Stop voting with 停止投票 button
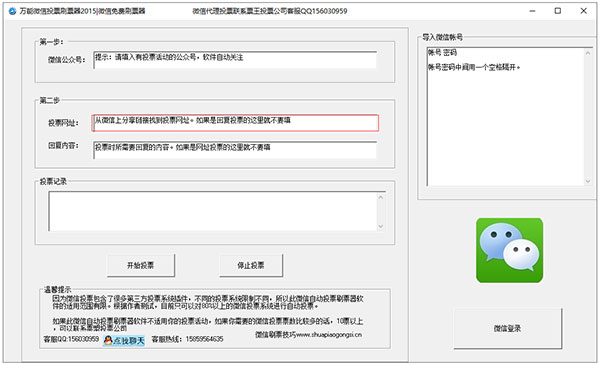 pos(251,265)
